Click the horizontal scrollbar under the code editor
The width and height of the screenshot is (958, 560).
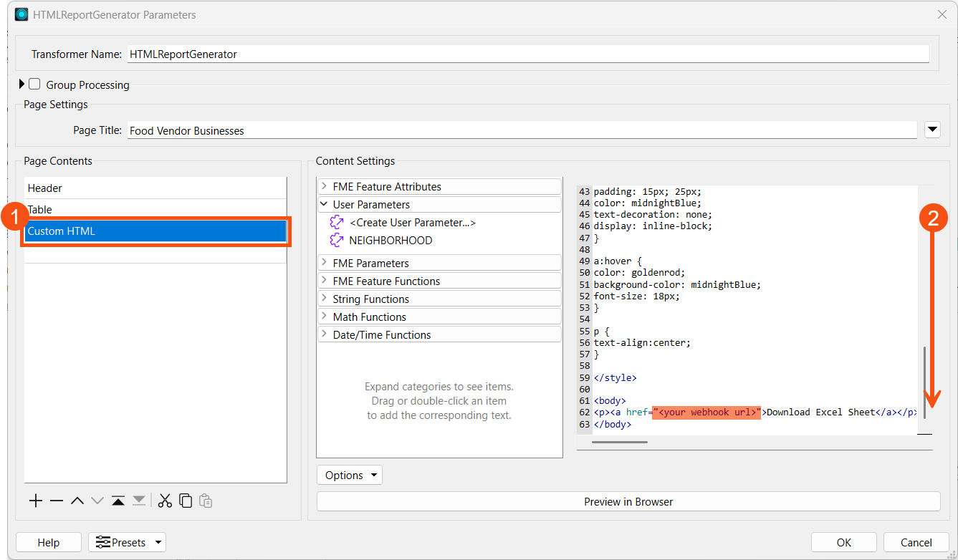(620, 442)
